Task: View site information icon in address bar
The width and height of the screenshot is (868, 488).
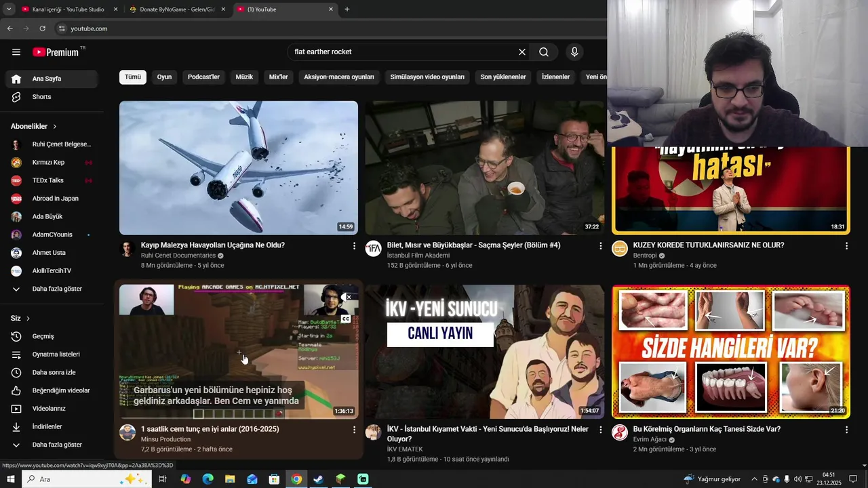Action: (x=62, y=28)
